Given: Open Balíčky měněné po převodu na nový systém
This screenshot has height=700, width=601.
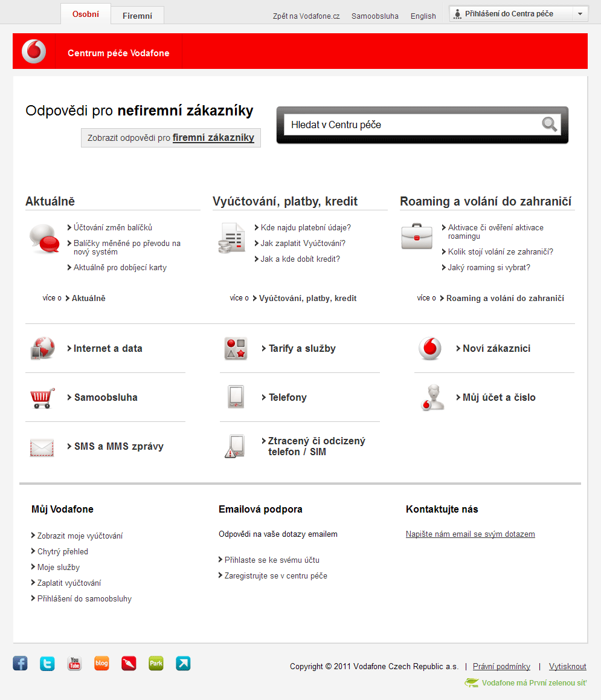Looking at the screenshot, I should [127, 247].
